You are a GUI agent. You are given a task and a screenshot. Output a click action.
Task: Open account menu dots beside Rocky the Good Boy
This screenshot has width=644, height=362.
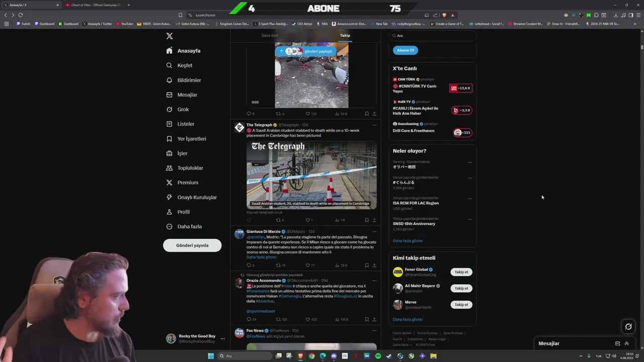[x=222, y=339]
